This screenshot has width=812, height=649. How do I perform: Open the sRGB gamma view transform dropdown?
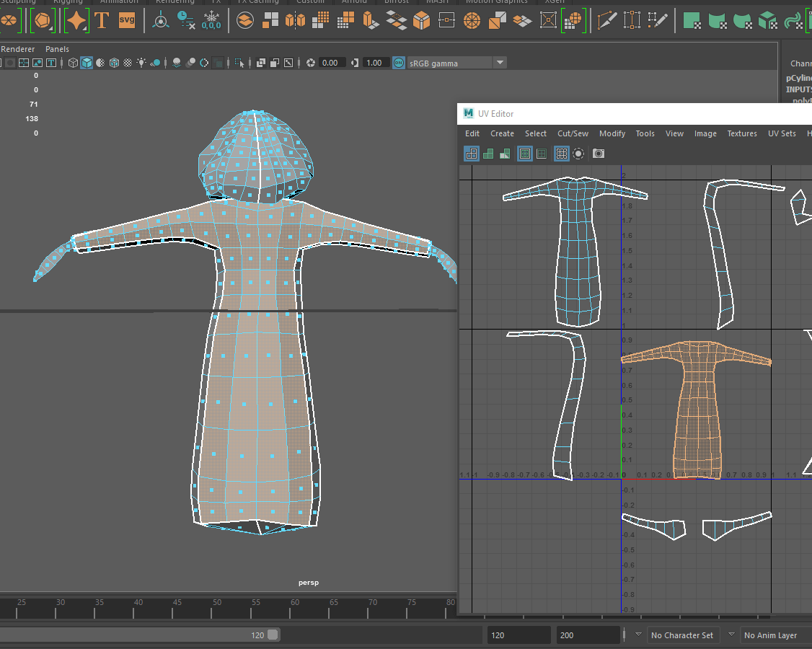(500, 63)
